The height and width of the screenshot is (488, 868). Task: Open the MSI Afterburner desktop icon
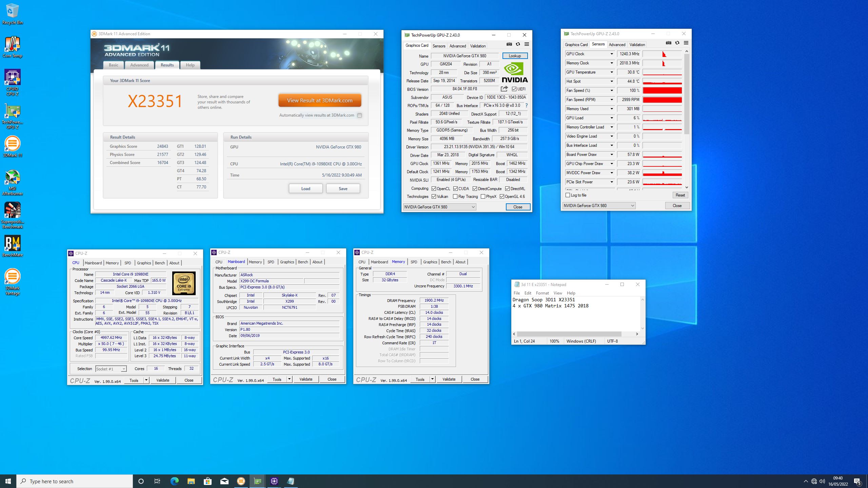[x=12, y=182]
